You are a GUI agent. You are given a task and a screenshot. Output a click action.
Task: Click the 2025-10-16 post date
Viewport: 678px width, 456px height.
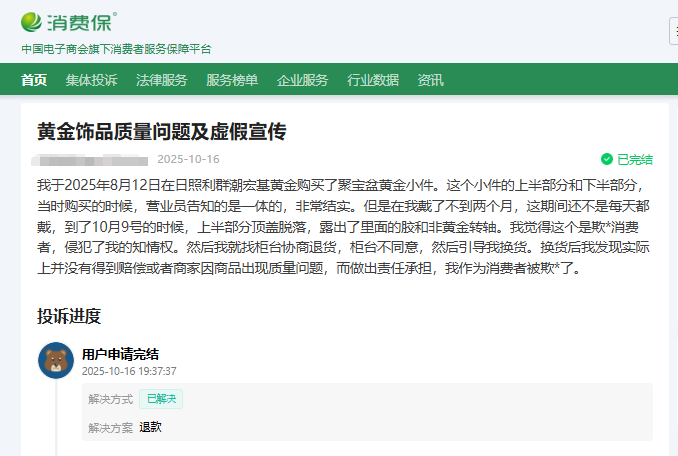point(188,159)
